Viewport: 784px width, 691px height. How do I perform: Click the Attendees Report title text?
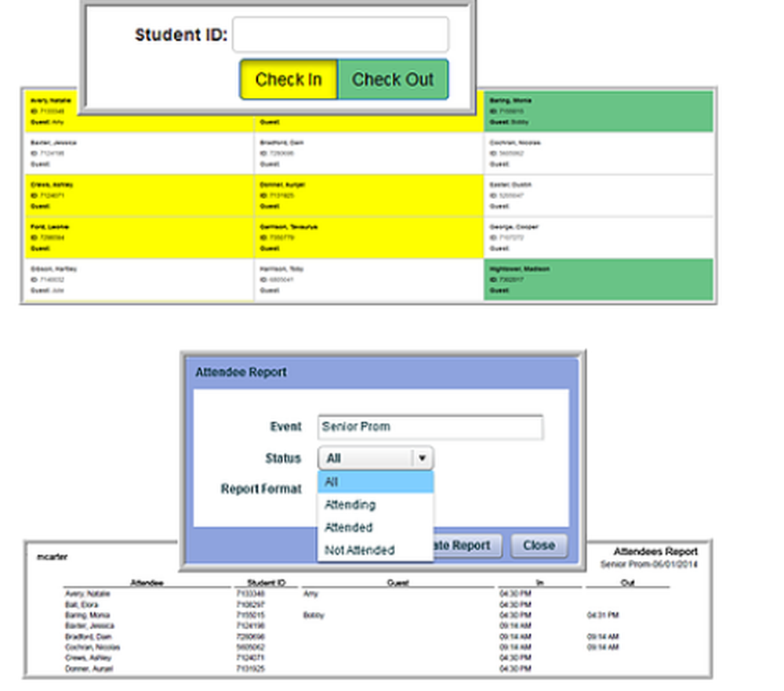(655, 551)
